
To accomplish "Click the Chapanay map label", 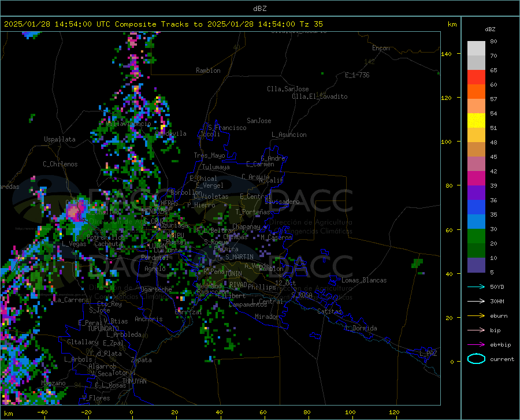I will [246, 226].
